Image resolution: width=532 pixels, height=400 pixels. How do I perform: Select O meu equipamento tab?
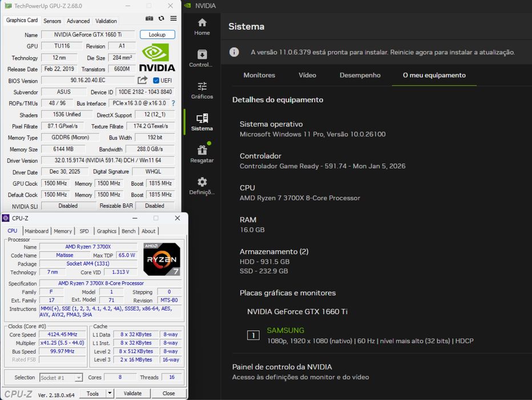pos(434,75)
